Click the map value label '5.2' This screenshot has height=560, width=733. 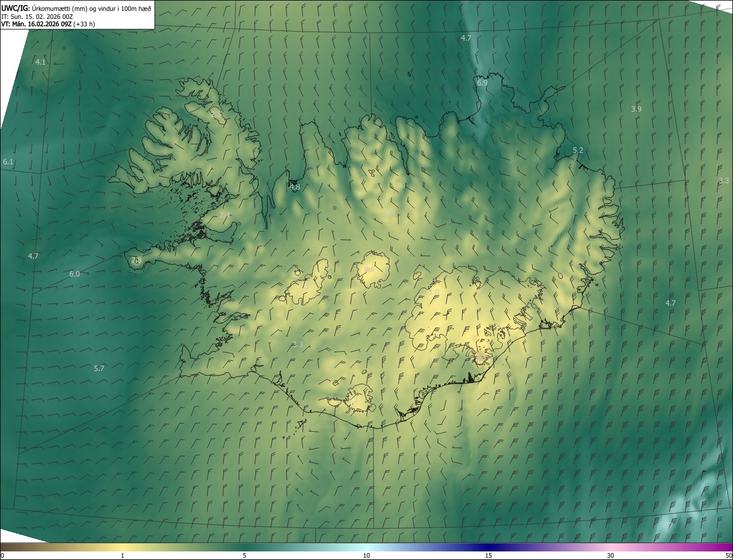point(578,150)
